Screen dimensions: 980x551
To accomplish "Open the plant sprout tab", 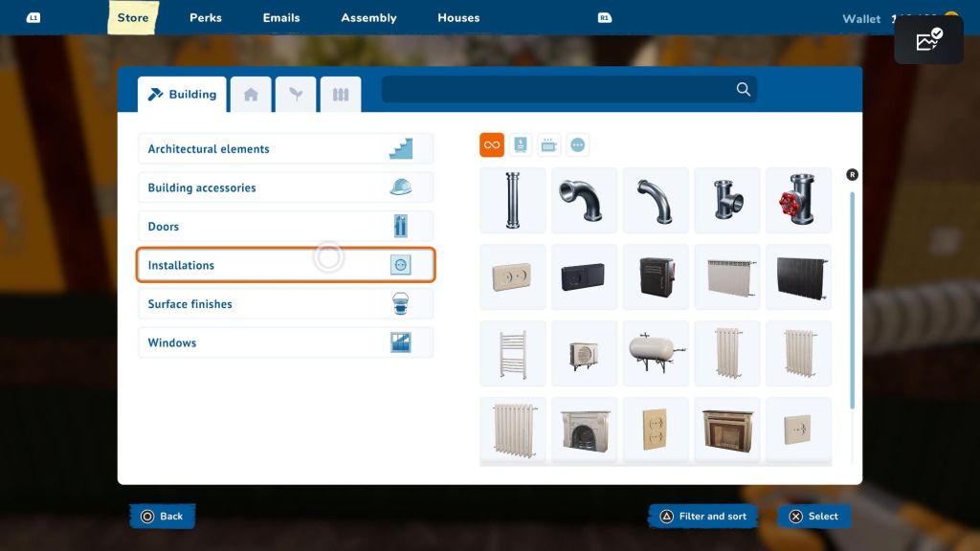I will (296, 95).
